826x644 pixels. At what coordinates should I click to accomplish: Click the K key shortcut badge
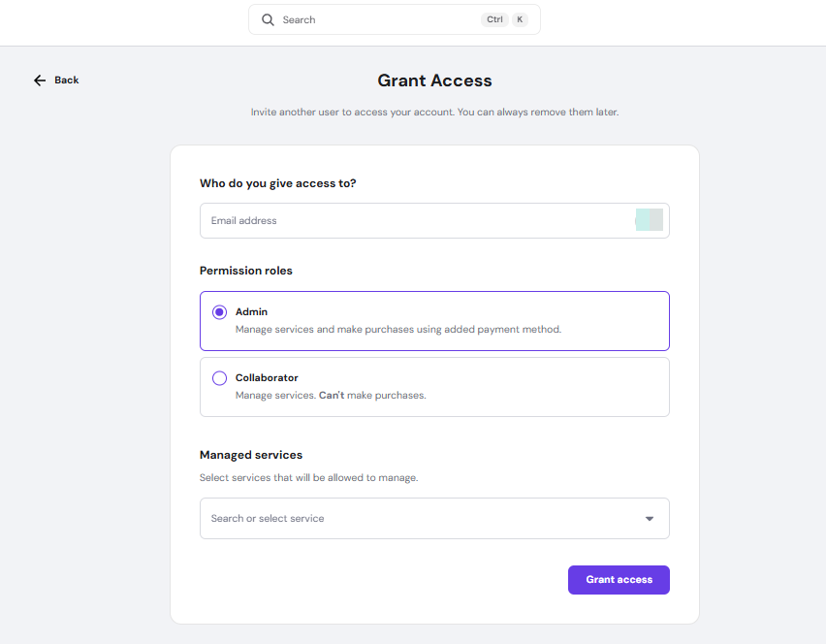click(x=520, y=19)
